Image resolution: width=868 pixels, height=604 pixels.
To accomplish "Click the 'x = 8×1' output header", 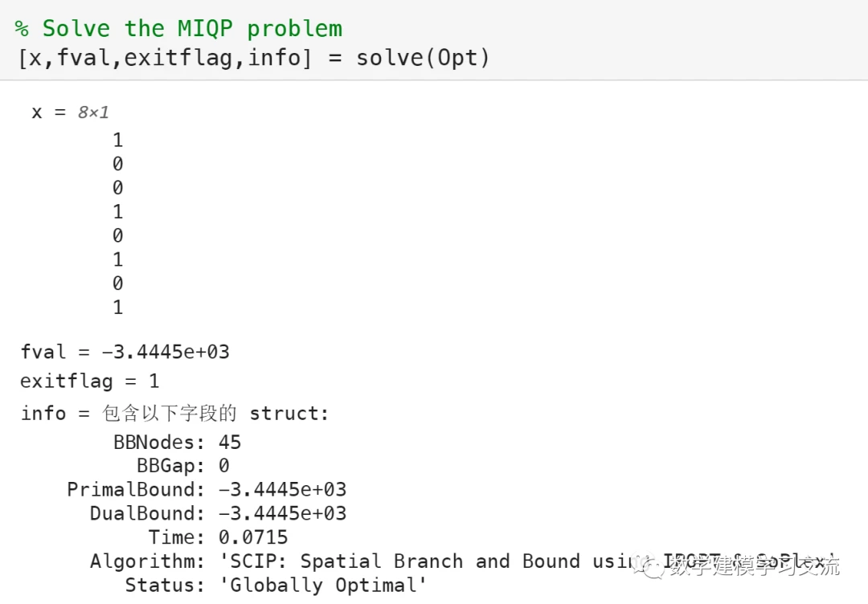I will tap(70, 112).
